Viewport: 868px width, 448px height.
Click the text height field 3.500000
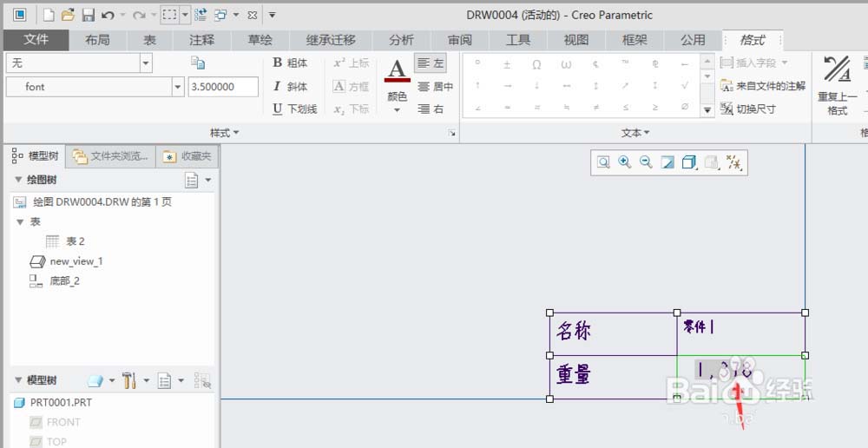click(x=223, y=87)
